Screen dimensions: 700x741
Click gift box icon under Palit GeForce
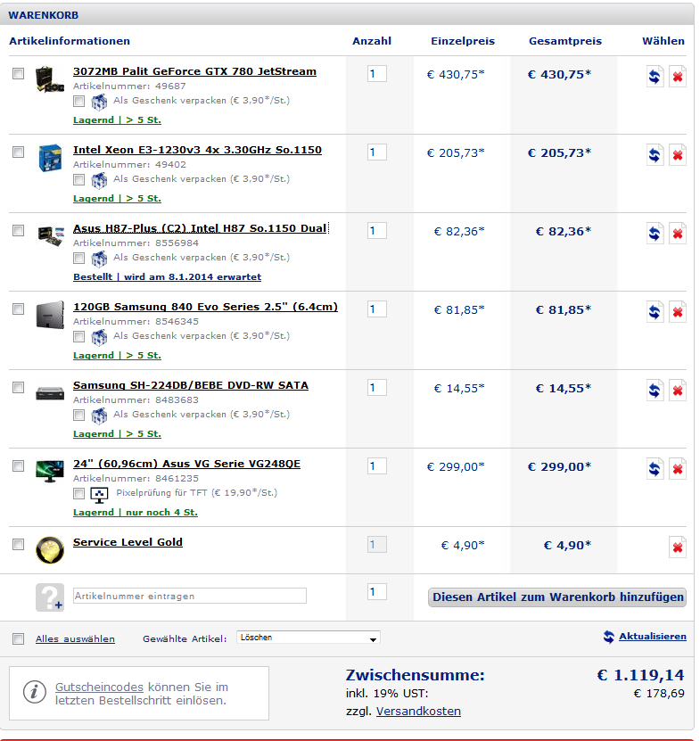[x=99, y=102]
